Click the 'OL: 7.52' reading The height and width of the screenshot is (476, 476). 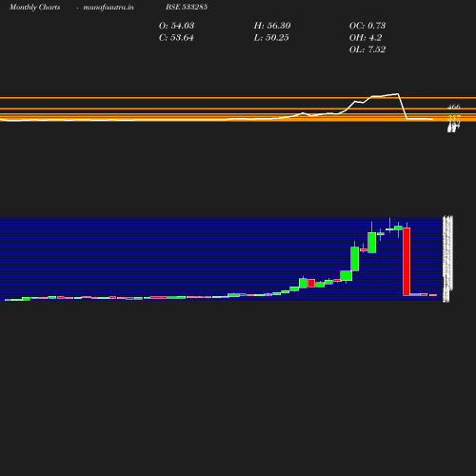click(367, 50)
